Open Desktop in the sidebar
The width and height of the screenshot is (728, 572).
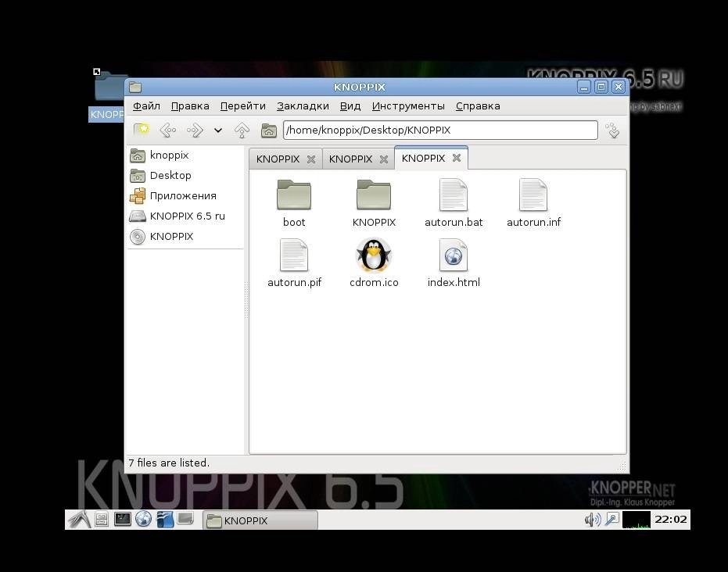click(x=160, y=175)
